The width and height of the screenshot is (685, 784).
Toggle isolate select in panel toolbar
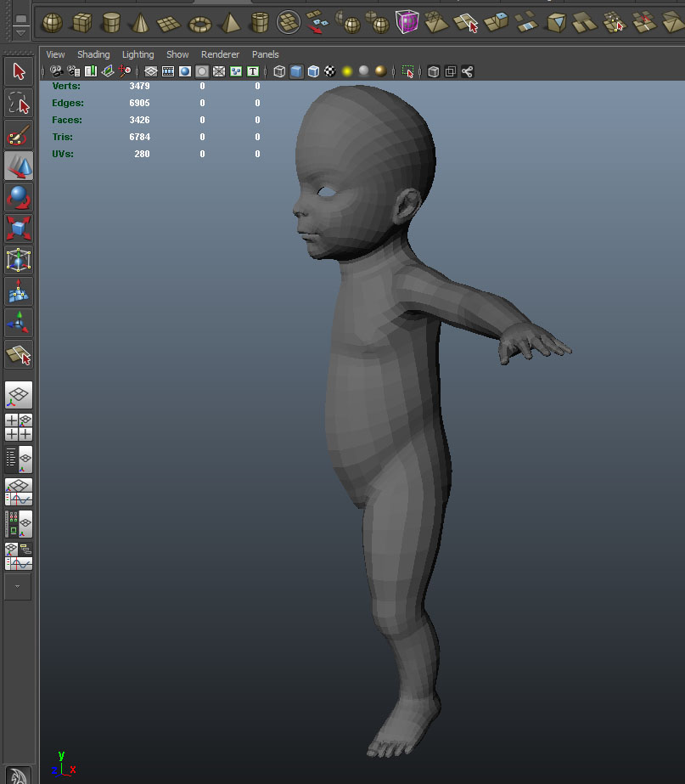coord(408,71)
